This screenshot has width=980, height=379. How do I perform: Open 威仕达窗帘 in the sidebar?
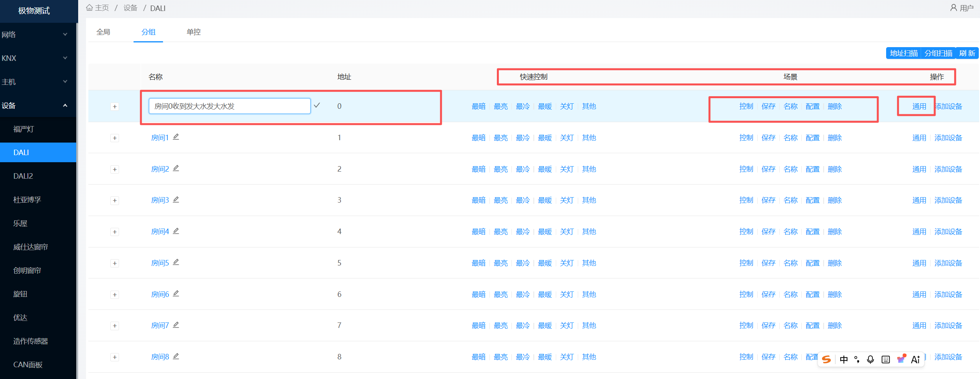click(38, 247)
